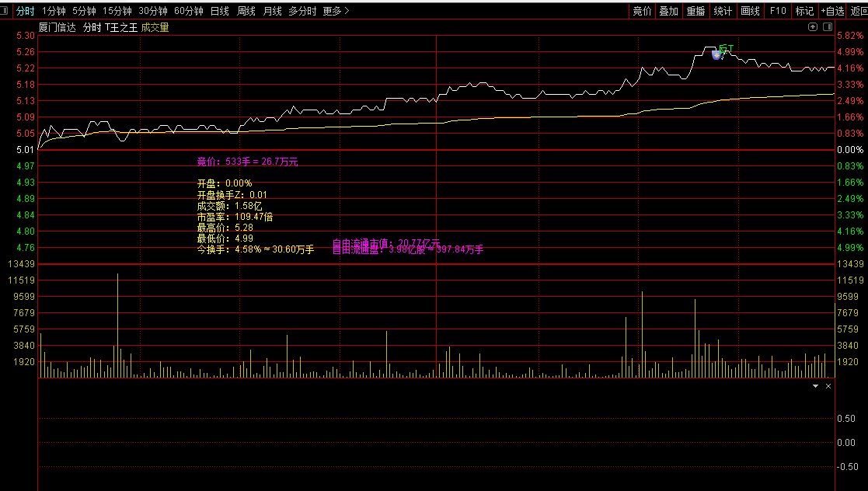Select the 分时 intraday tab

point(25,11)
